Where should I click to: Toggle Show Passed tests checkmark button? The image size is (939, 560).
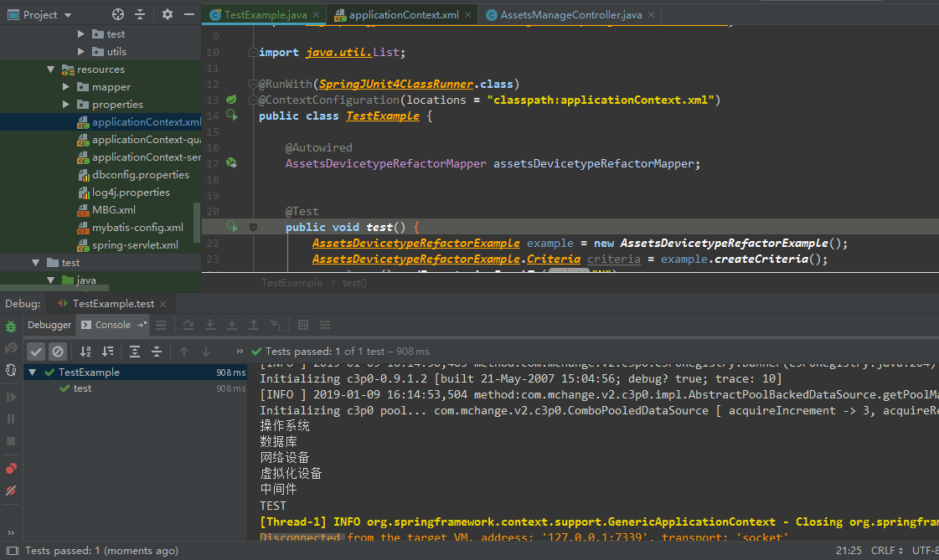(35, 352)
